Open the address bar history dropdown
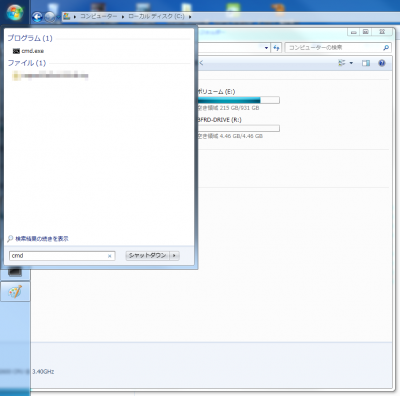This screenshot has width=400, height=396. coord(266,48)
